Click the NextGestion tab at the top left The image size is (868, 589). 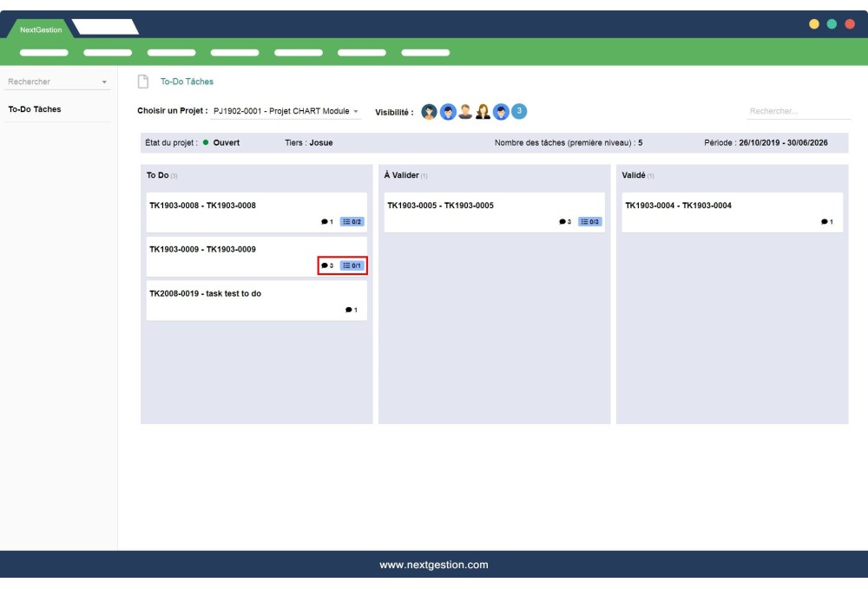(39, 28)
